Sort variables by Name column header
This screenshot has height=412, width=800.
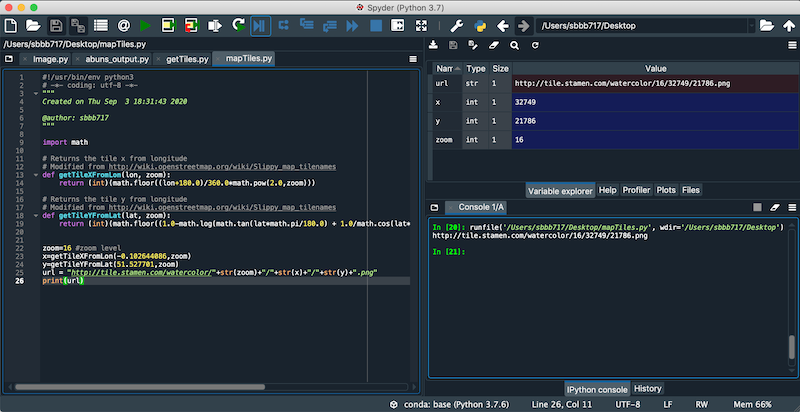(448, 68)
